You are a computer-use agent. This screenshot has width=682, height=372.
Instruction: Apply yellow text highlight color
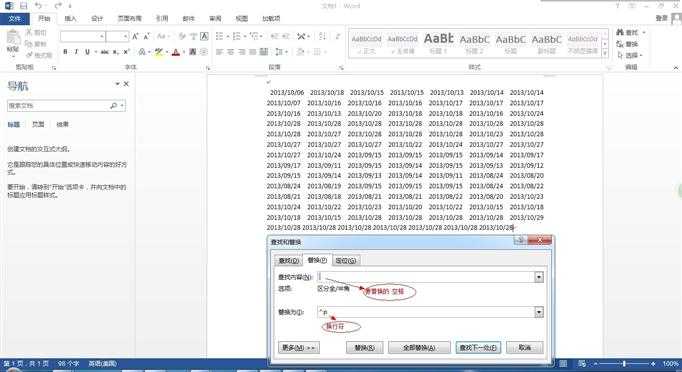click(x=159, y=52)
